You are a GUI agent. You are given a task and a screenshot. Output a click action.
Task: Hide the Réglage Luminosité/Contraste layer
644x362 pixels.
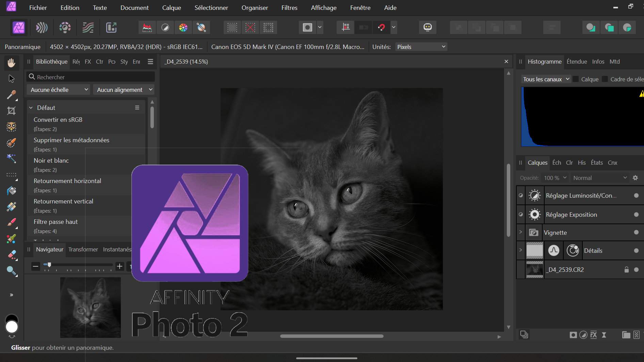pyautogui.click(x=636, y=196)
